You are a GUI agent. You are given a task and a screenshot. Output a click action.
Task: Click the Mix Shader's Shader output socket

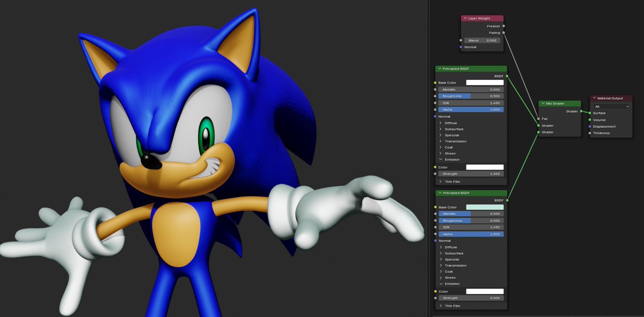pos(581,111)
